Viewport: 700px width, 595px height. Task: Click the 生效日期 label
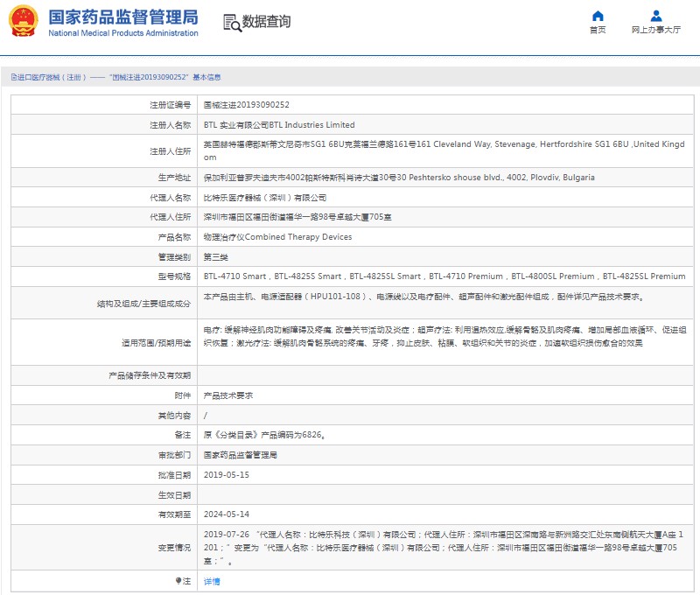pos(174,495)
